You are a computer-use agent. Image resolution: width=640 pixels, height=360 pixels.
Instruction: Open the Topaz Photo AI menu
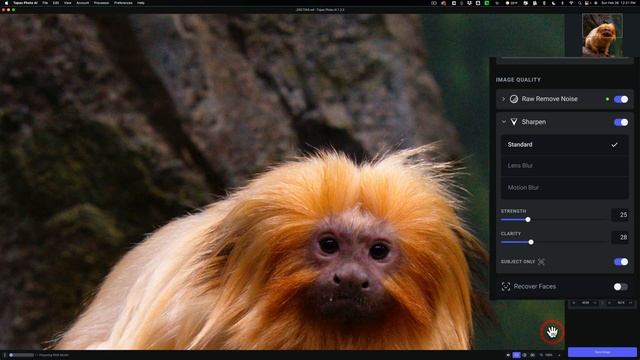click(x=25, y=3)
